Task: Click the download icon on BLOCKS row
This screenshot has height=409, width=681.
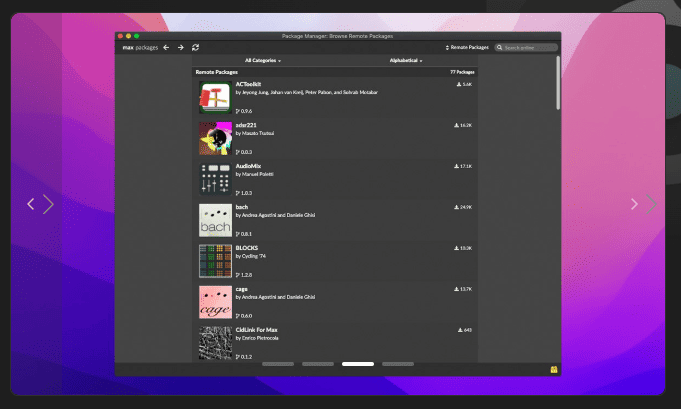Action: (456, 248)
